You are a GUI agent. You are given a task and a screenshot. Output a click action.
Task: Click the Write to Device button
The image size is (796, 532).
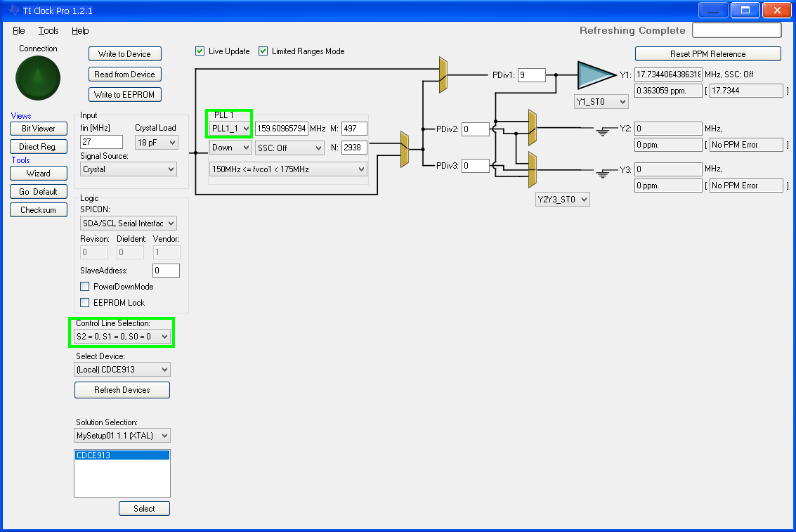point(125,54)
